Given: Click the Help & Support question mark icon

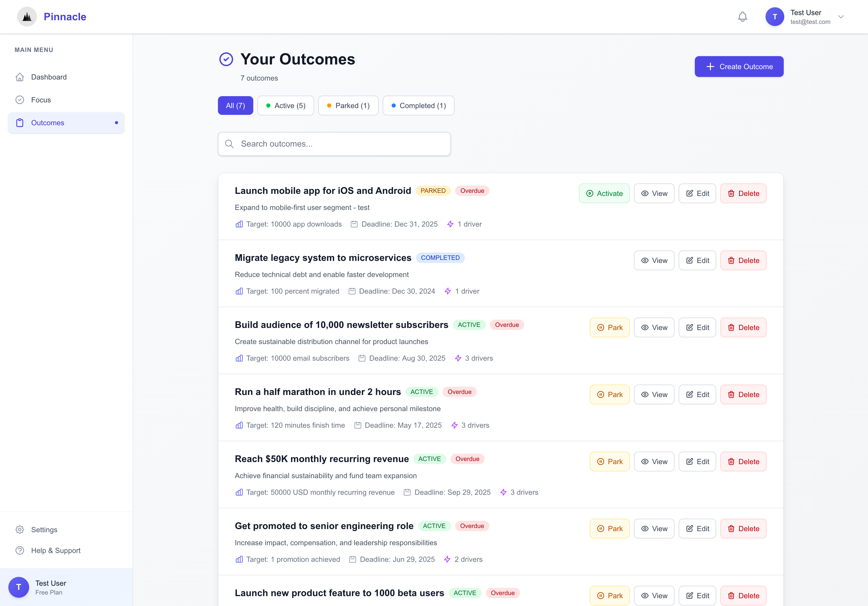Looking at the screenshot, I should pyautogui.click(x=20, y=550).
